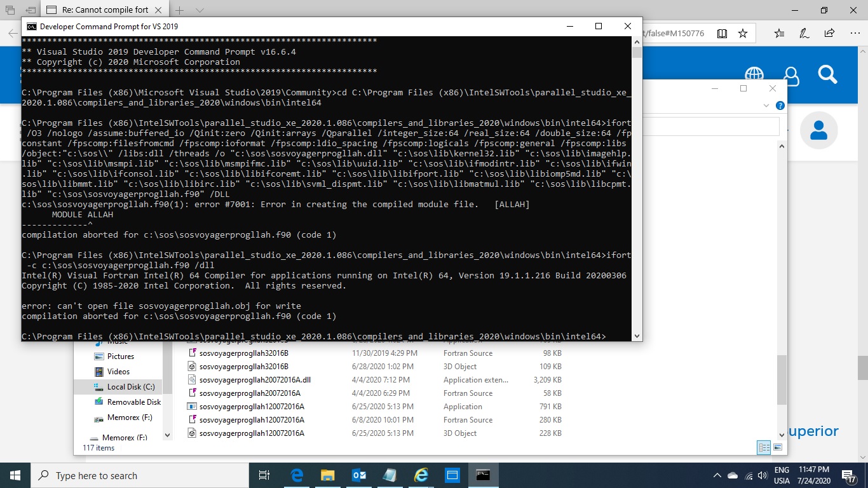Open File Explorer from the taskbar
The width and height of the screenshot is (868, 488).
tap(327, 475)
